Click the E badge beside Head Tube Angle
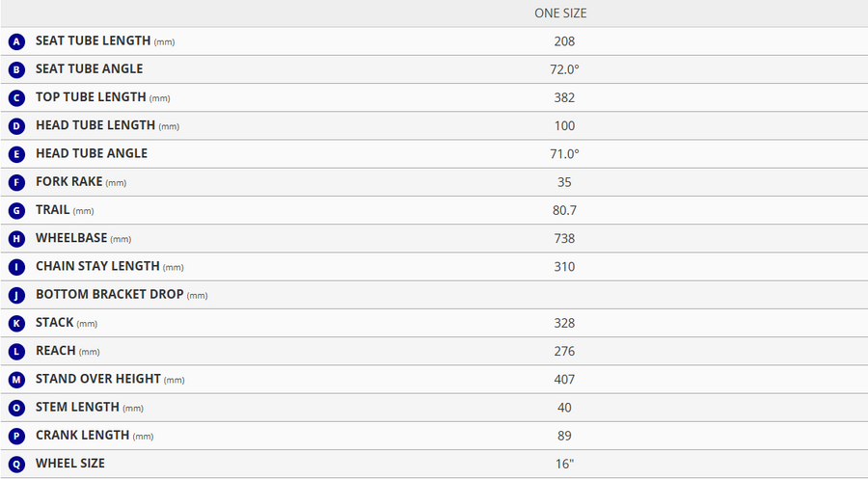This screenshot has height=479, width=868. point(16,154)
